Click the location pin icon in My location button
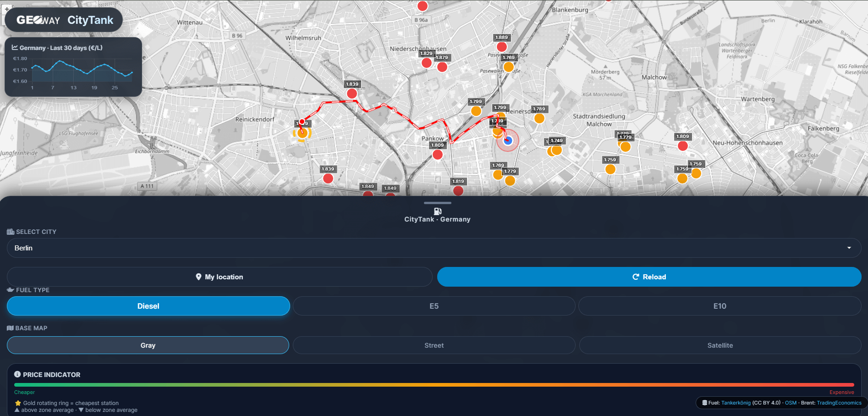Image resolution: width=868 pixels, height=416 pixels. pos(198,277)
